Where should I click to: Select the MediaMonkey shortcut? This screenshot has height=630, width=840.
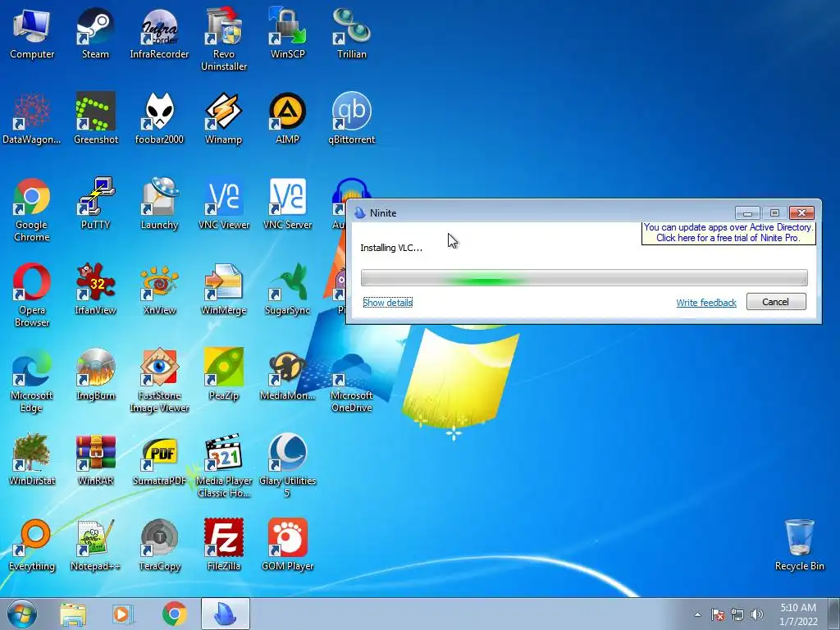pyautogui.click(x=287, y=374)
